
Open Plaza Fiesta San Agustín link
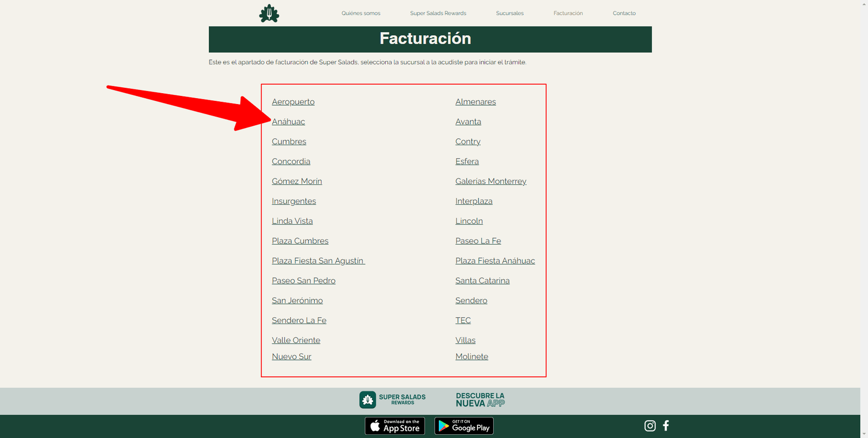(x=318, y=261)
